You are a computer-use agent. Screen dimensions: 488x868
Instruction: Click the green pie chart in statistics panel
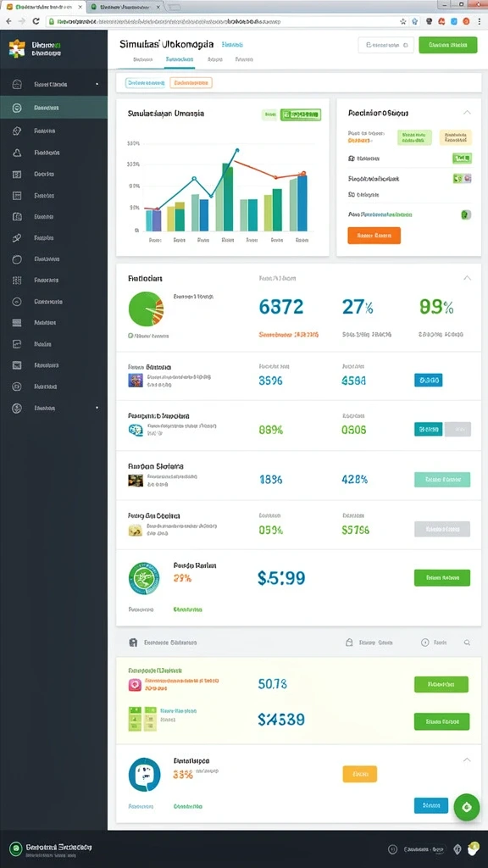coord(146,309)
